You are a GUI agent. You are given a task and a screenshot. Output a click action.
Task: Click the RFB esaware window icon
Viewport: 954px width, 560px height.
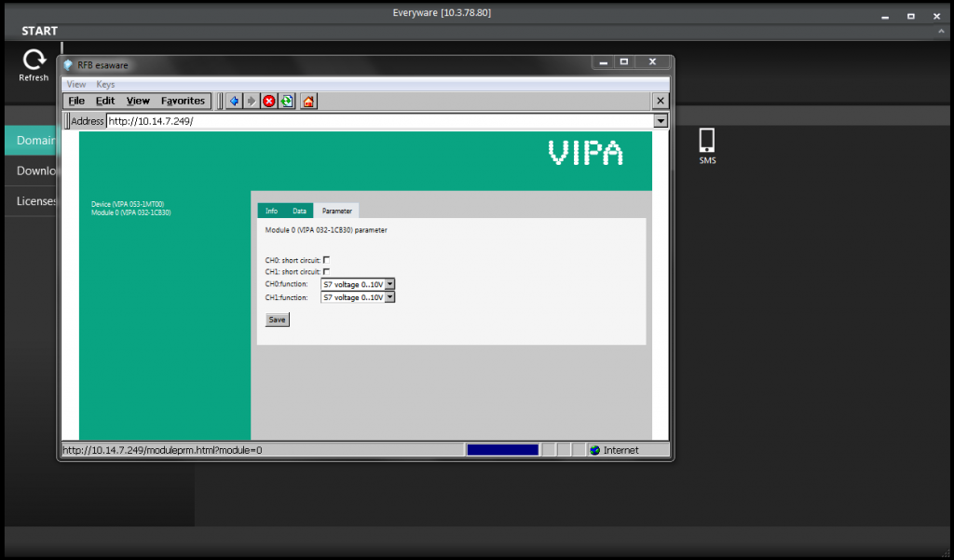tap(68, 65)
